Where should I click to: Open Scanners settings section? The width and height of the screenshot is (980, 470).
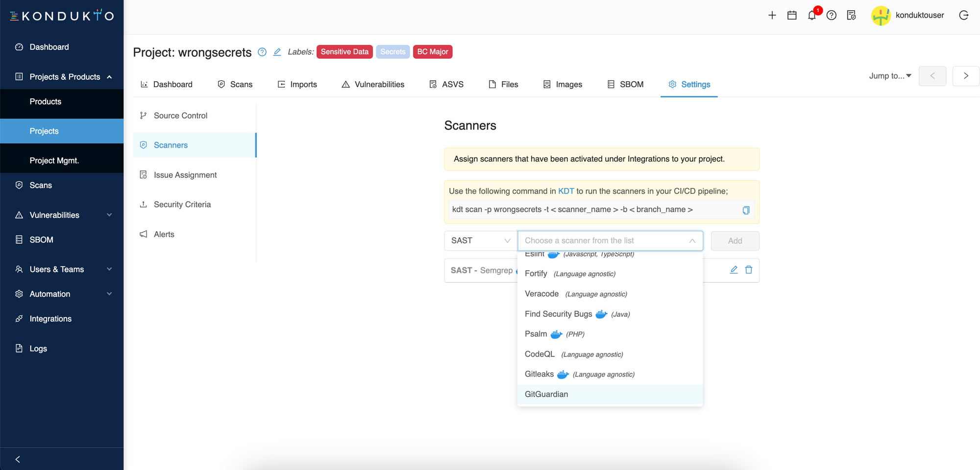coord(195,145)
